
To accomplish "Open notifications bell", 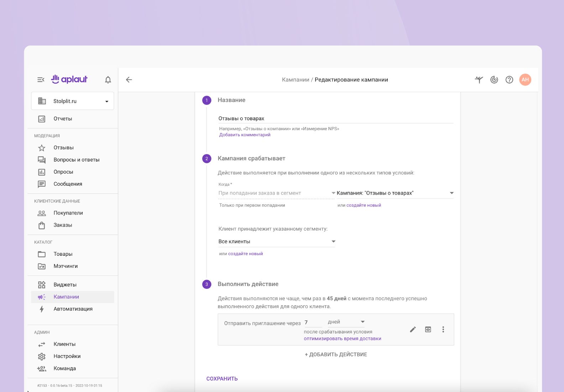I will tap(108, 80).
